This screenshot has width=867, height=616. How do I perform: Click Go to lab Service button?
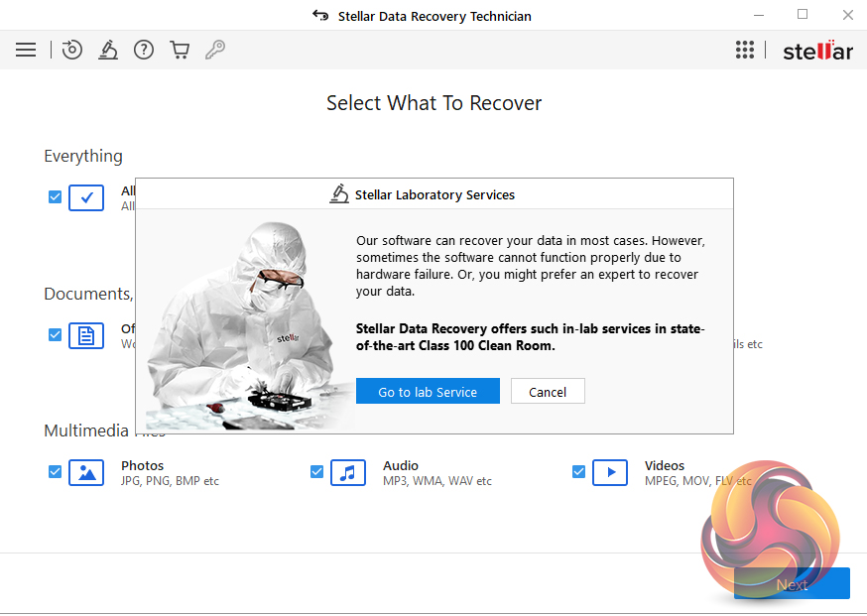point(428,392)
